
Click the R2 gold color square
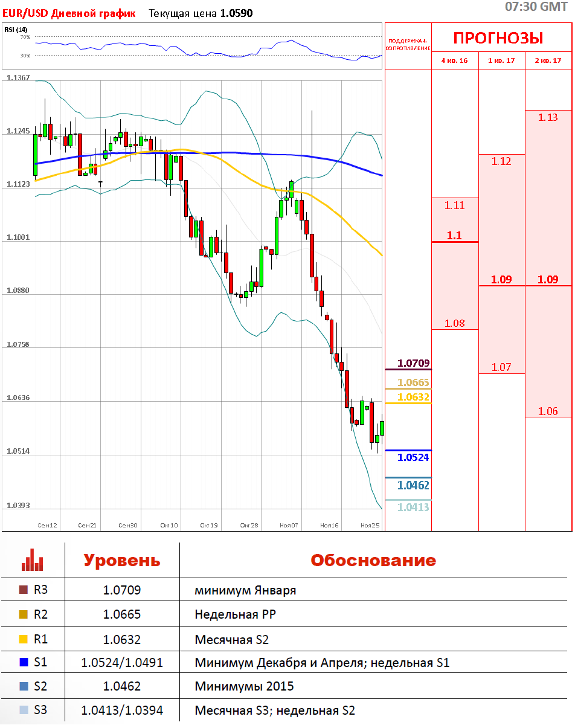click(24, 614)
